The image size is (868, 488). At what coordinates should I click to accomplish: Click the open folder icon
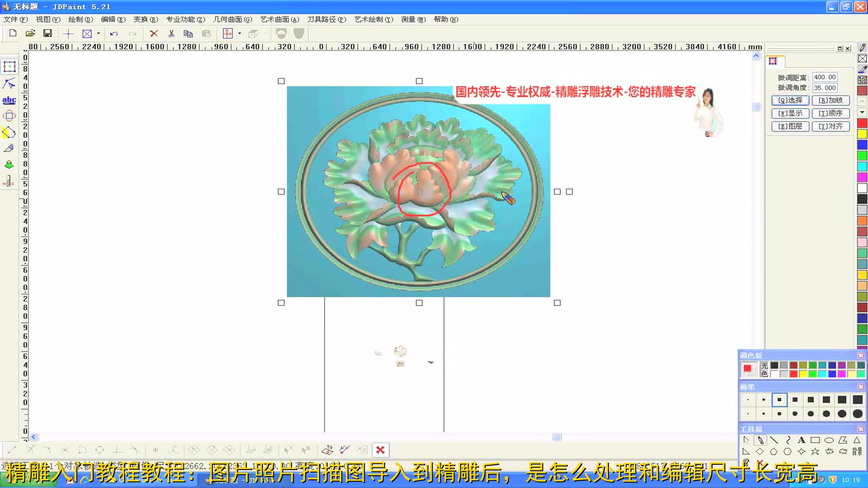click(30, 33)
